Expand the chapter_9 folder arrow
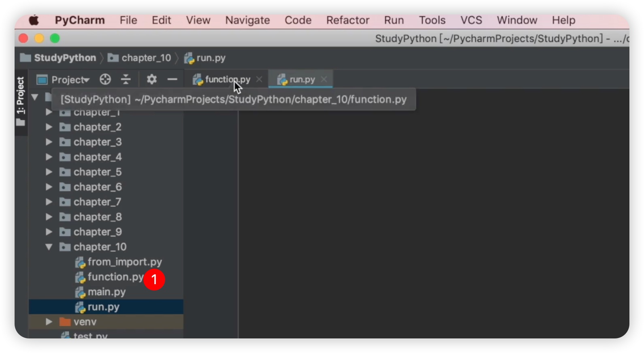This screenshot has width=644, height=353. 49,232
